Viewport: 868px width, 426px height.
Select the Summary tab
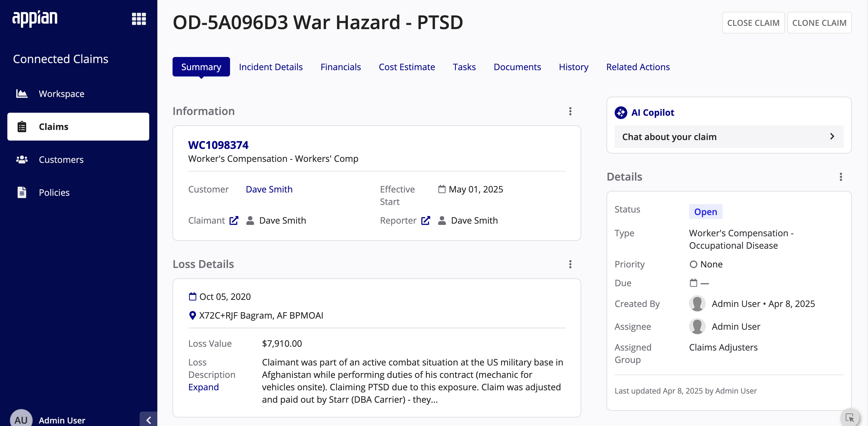201,67
